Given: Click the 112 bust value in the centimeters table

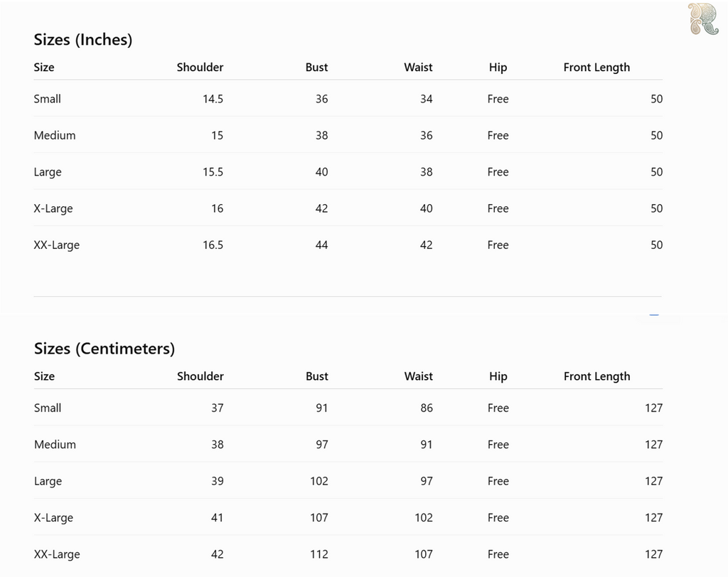Looking at the screenshot, I should coord(319,554).
